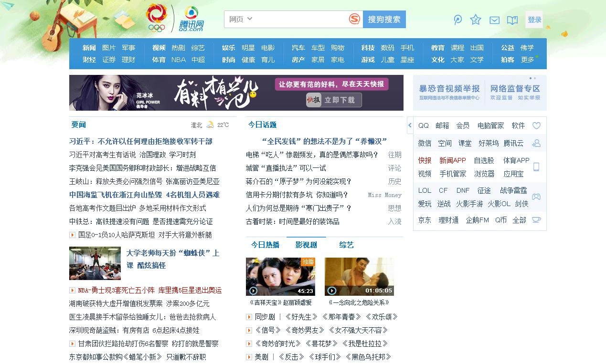Screen dimensions: 606x364
Task: Click video icon before 国足0-1负10人哈萨克斯坦
Action: coord(72,235)
